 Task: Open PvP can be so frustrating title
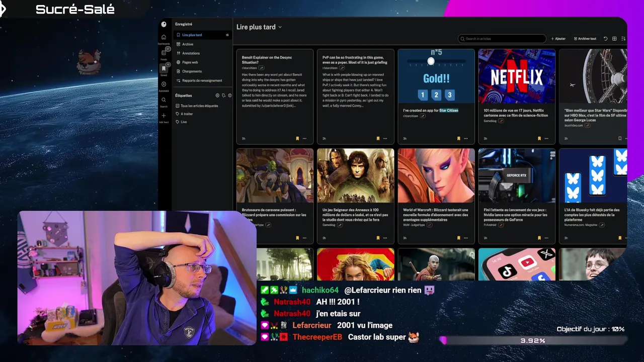(x=355, y=60)
